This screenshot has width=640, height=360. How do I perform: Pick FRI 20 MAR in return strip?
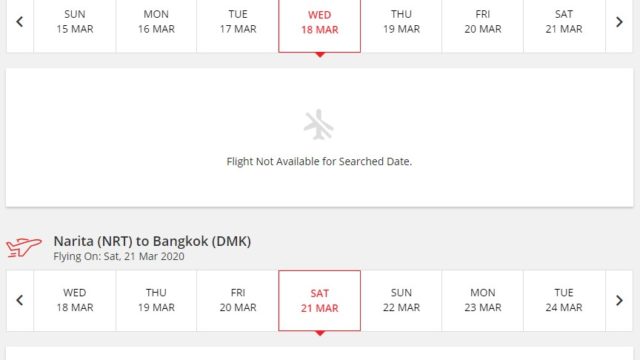click(x=238, y=300)
